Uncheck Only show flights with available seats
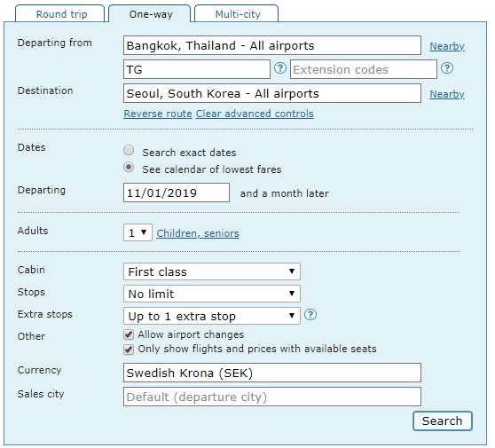 (x=129, y=350)
